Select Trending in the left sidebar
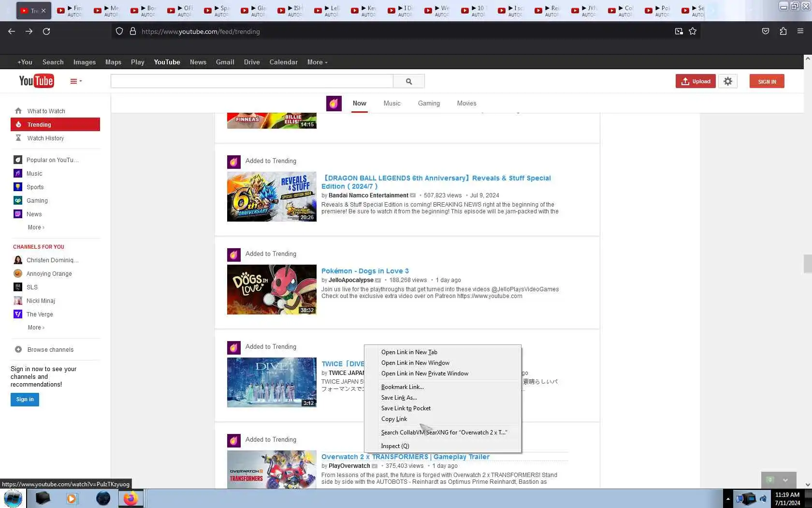The image size is (812, 508). (55, 124)
